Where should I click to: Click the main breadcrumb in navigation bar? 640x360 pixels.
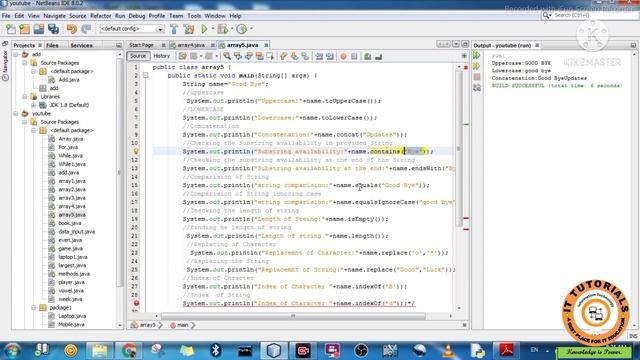pyautogui.click(x=182, y=325)
